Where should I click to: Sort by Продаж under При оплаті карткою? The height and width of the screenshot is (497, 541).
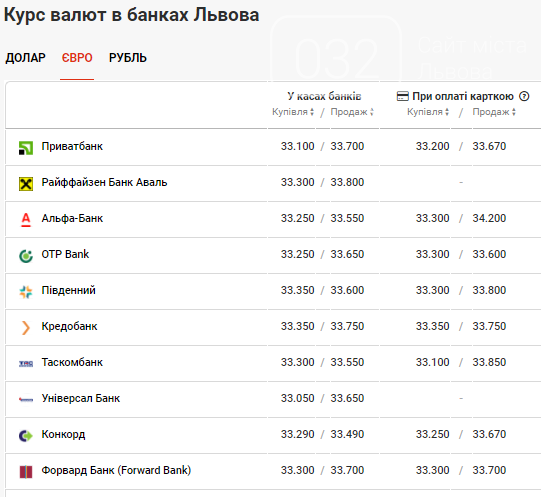[494, 112]
